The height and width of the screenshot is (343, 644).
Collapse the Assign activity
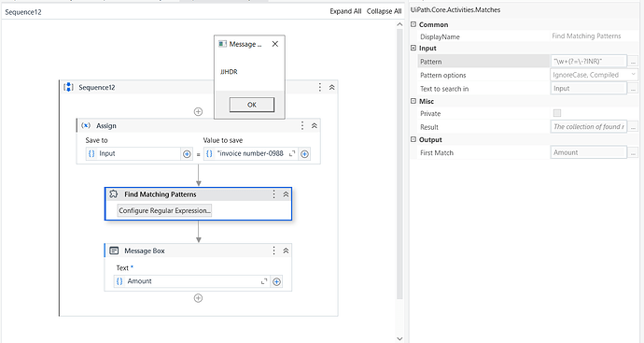click(x=315, y=125)
